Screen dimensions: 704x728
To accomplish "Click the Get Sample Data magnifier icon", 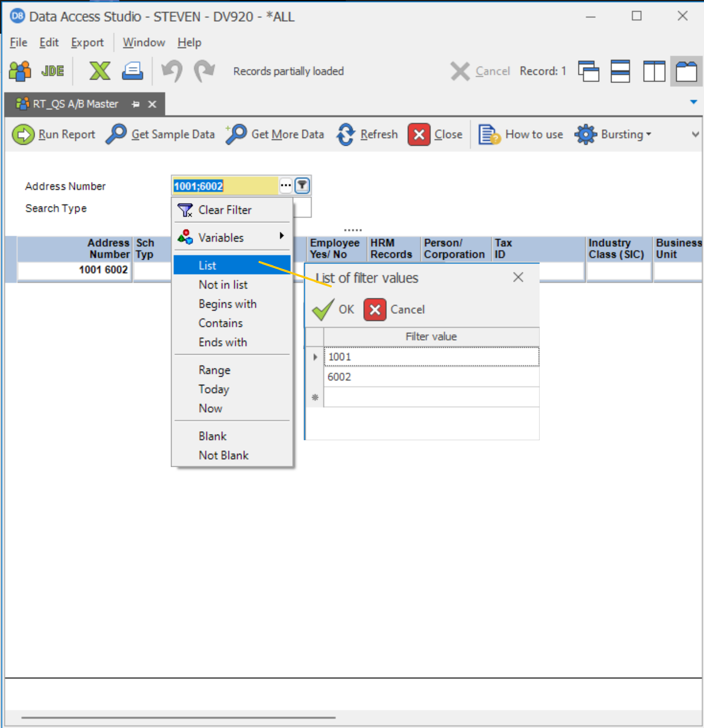I will click(x=116, y=135).
